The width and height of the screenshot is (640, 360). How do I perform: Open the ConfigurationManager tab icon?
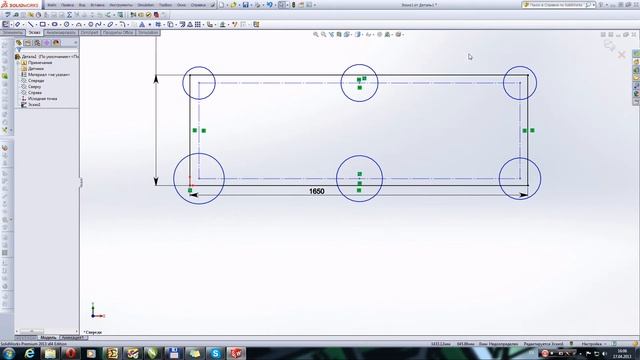click(37, 42)
